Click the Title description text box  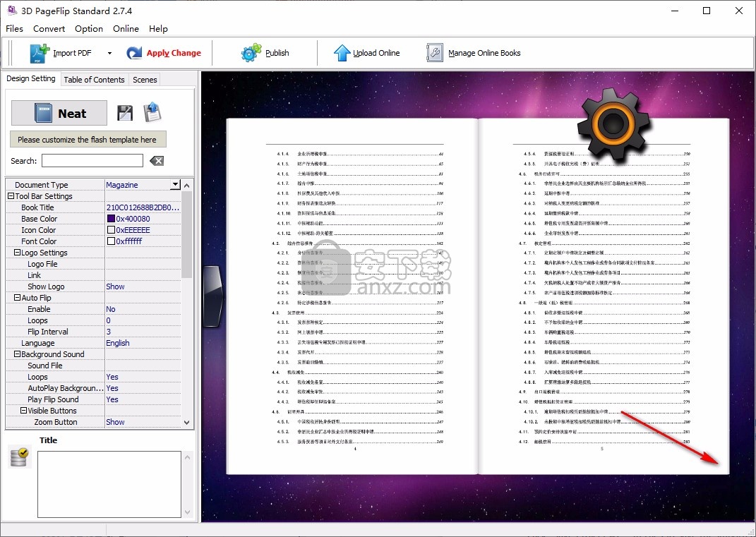tap(109, 484)
